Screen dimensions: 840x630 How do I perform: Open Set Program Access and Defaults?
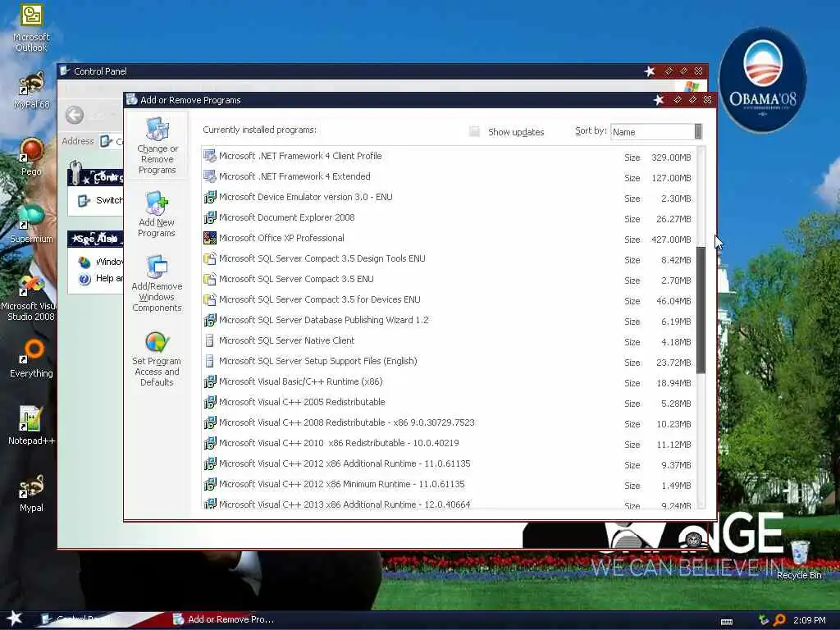tap(157, 358)
